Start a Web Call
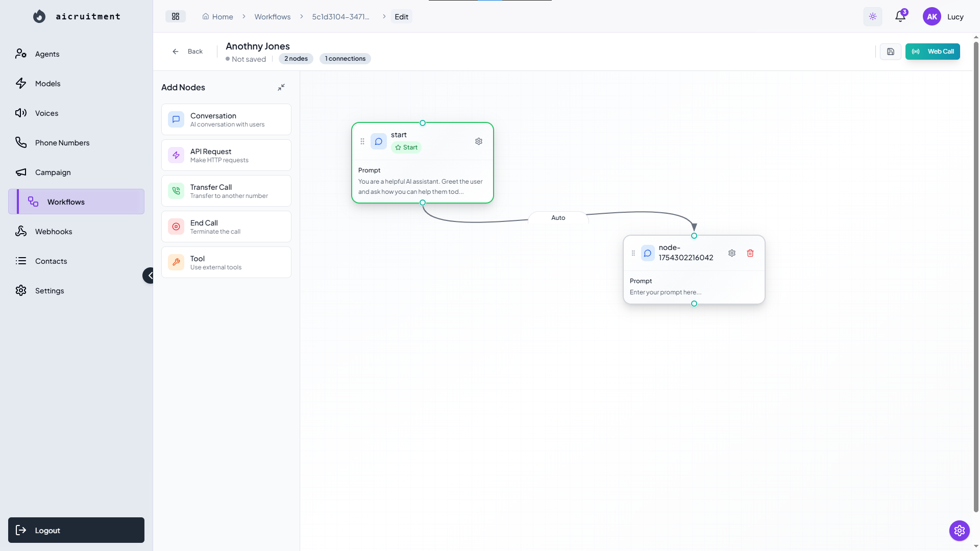Image resolution: width=980 pixels, height=551 pixels. tap(933, 52)
